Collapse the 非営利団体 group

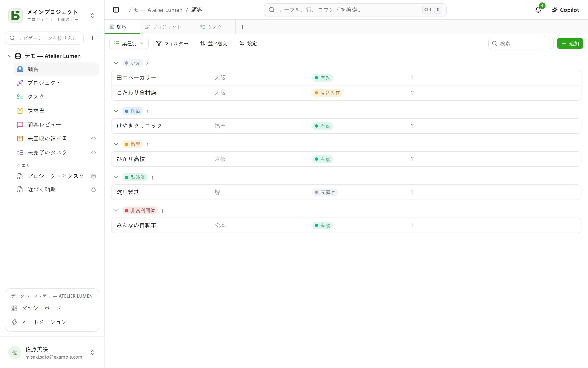point(116,211)
